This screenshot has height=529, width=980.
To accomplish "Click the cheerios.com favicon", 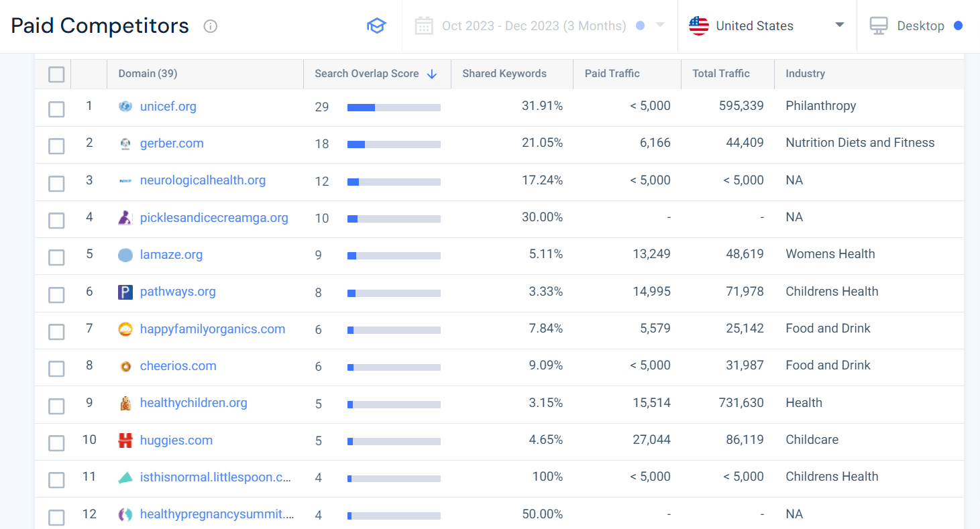I will [125, 366].
